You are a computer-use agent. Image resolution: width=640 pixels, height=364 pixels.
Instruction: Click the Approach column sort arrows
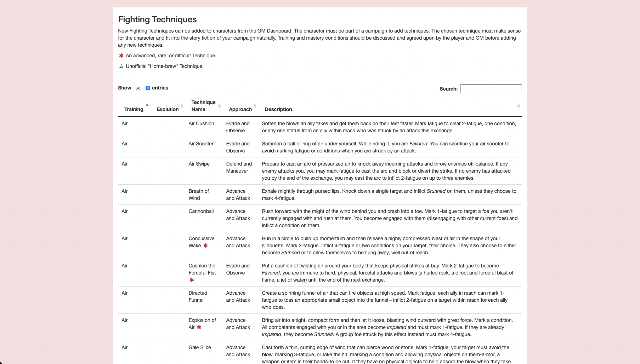click(x=255, y=106)
